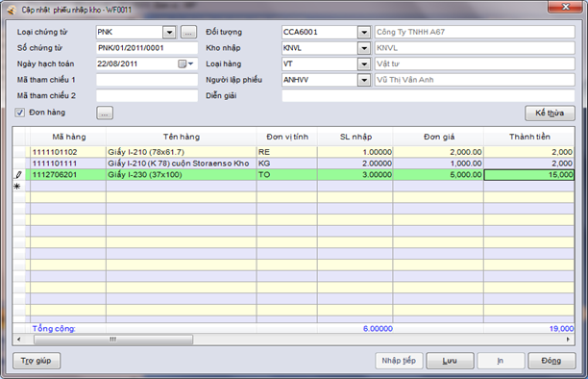Open the calendar picker for Ngày hạch toán

[185, 63]
